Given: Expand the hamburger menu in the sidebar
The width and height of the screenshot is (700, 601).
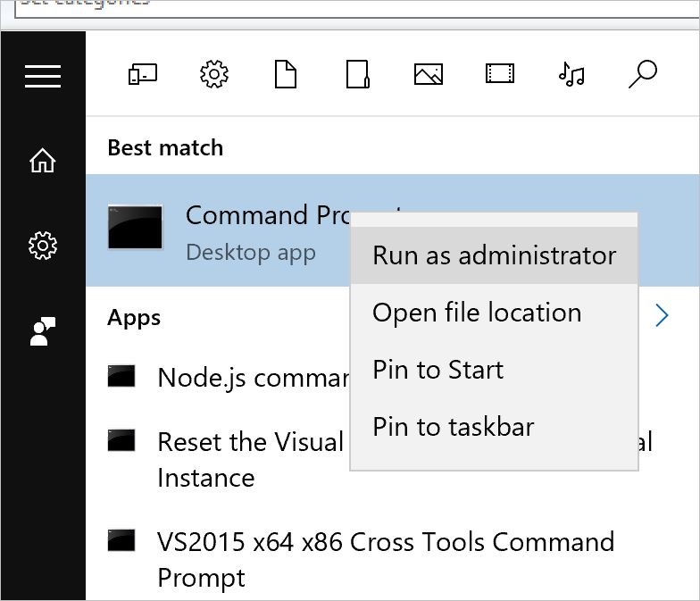Looking at the screenshot, I should click(x=42, y=77).
